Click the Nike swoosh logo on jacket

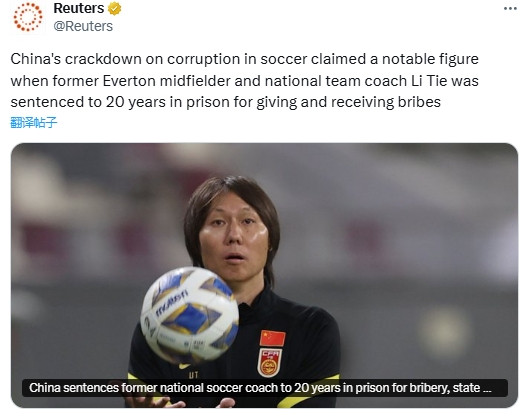(184, 366)
